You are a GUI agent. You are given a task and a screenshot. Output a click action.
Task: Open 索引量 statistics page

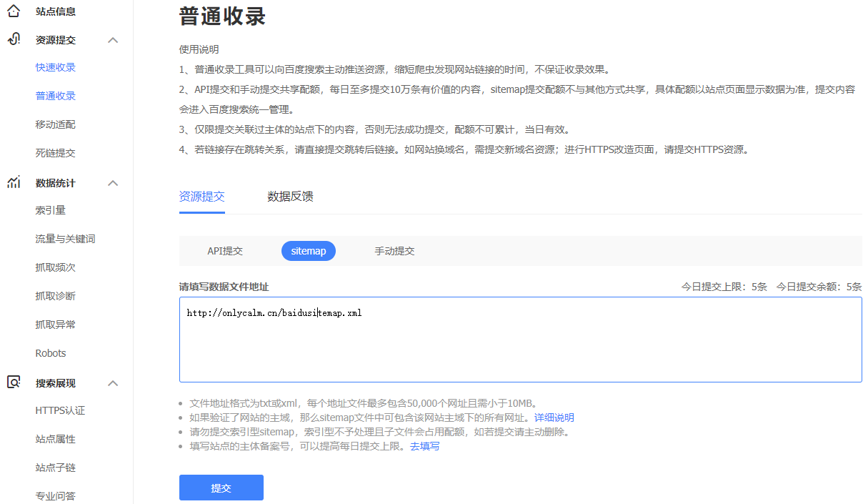51,210
